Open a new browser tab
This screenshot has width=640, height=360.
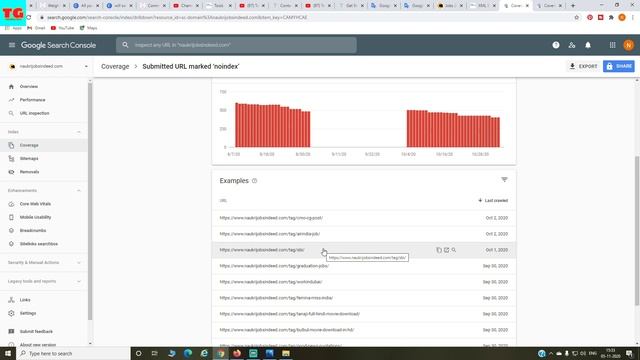pyautogui.click(x=573, y=6)
